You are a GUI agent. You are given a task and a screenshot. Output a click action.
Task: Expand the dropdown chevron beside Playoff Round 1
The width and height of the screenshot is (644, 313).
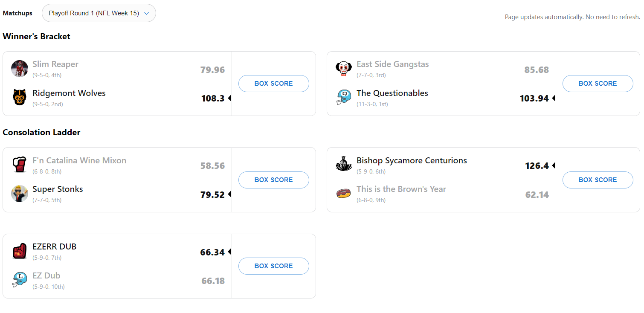[147, 13]
